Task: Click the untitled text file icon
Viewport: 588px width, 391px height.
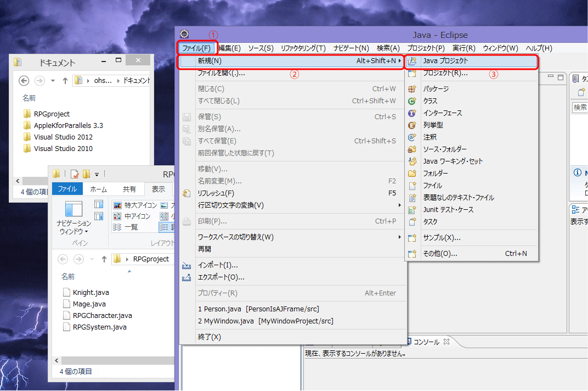Action: (412, 198)
